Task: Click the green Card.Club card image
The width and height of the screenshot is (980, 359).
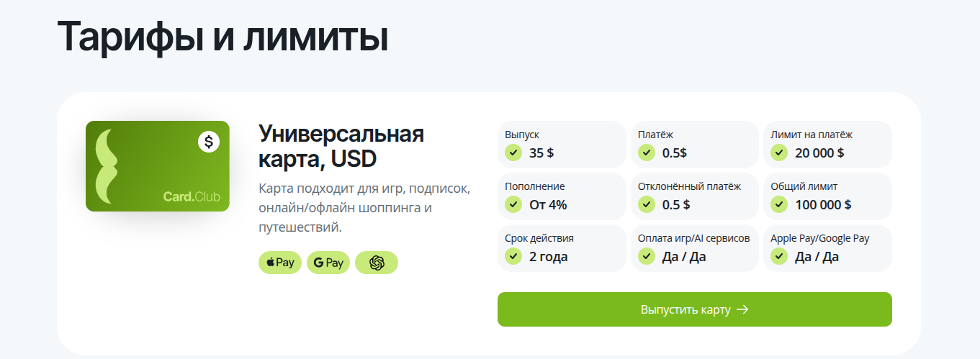Action: pos(158,166)
